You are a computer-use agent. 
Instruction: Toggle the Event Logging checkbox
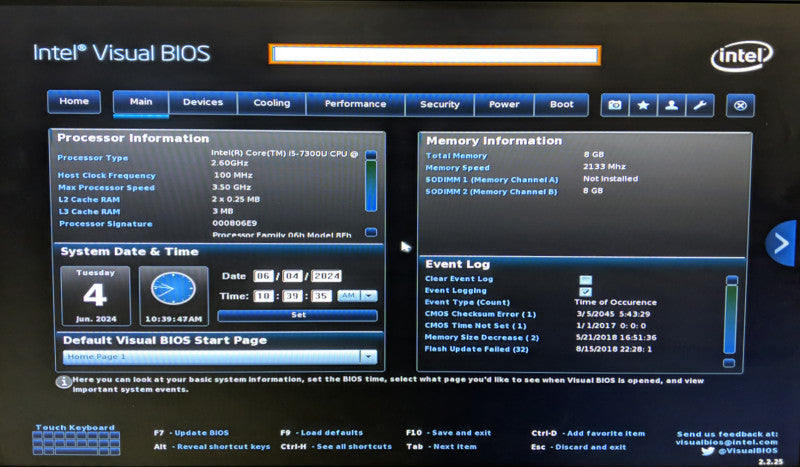[x=586, y=291]
